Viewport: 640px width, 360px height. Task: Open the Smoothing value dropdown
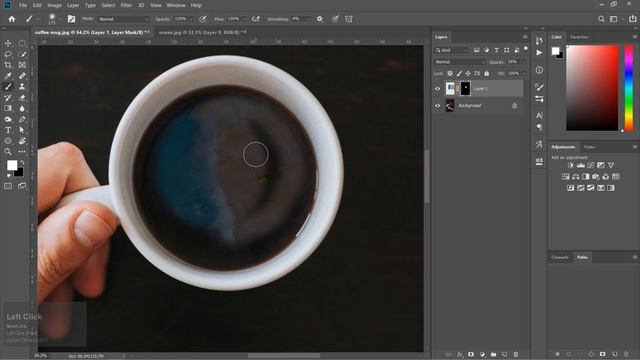coord(309,19)
